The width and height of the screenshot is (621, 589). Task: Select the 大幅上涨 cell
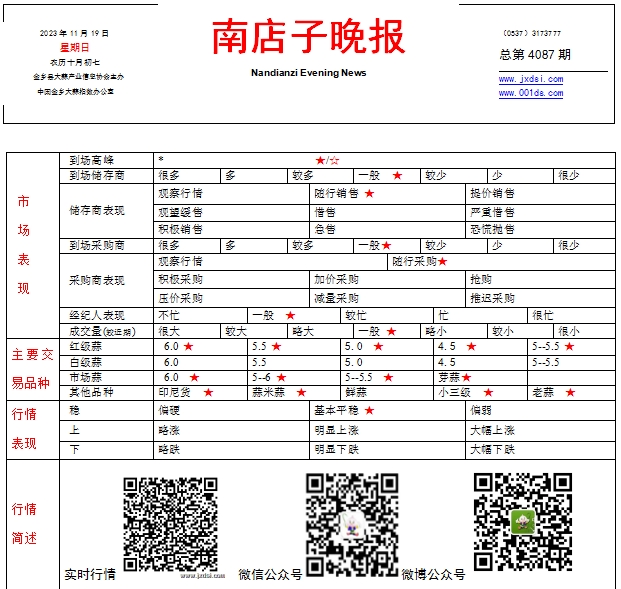tap(540, 431)
